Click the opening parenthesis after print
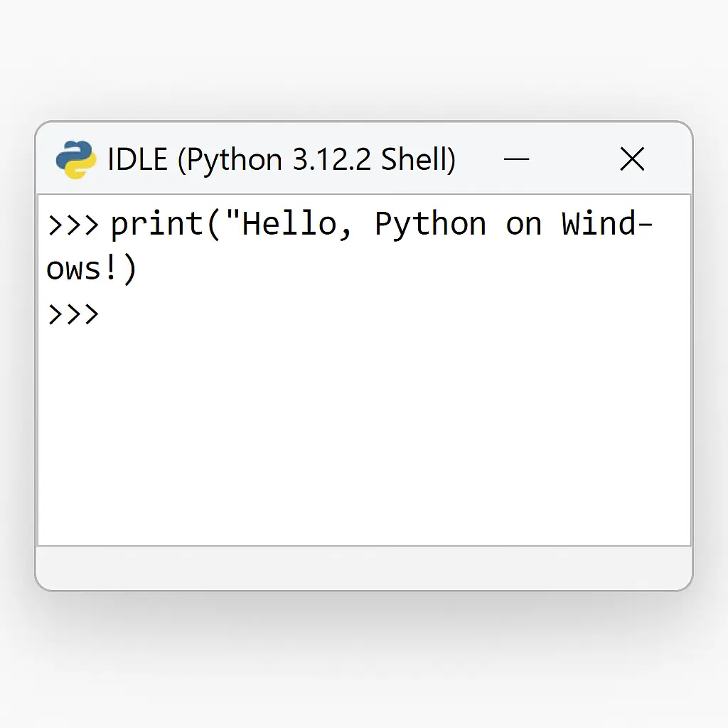728x728 pixels. (213, 225)
